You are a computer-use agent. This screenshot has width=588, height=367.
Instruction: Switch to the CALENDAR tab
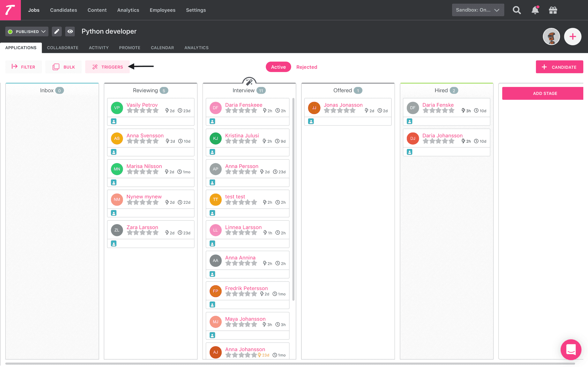coord(162,48)
